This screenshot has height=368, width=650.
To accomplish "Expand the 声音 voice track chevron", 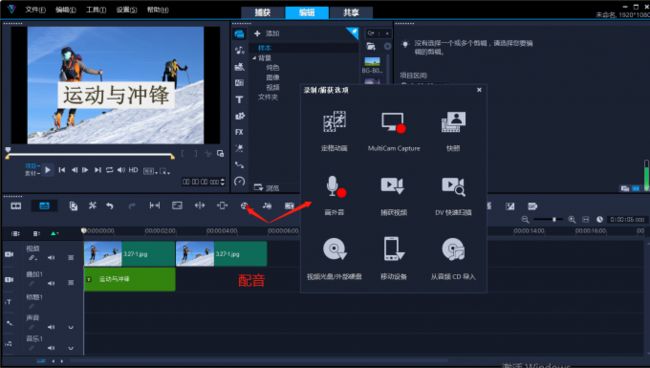I will [x=71, y=327].
